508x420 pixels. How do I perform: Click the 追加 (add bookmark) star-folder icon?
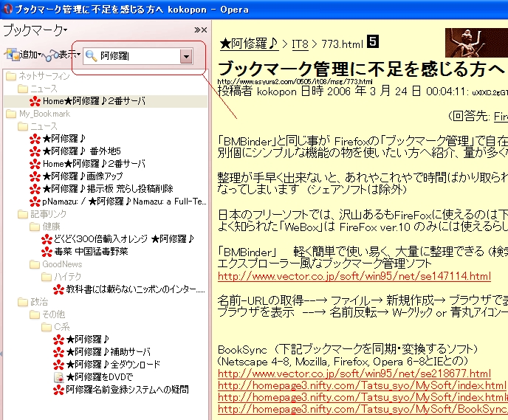[12, 55]
